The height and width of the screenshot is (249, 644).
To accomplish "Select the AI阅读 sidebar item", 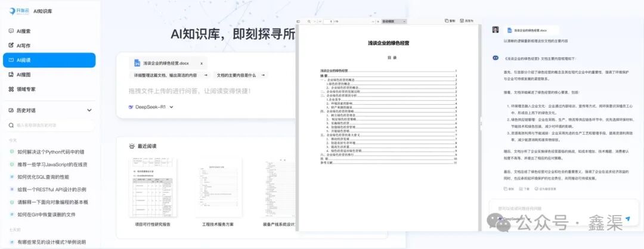I will (x=49, y=60).
